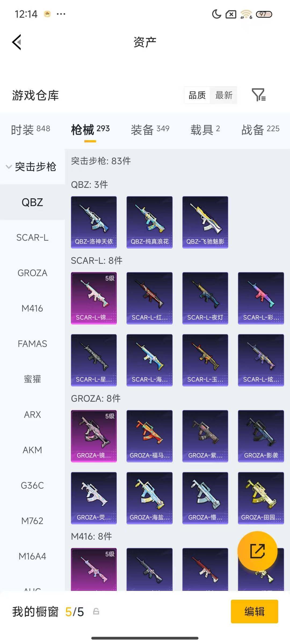Sort by 品质 quality
Image resolution: width=290 pixels, height=644 pixels.
coord(197,95)
